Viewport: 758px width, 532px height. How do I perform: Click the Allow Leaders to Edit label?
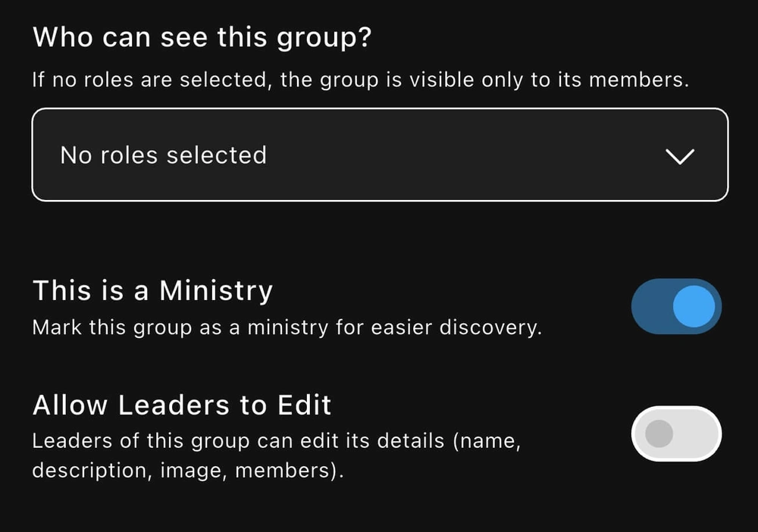[x=181, y=405]
